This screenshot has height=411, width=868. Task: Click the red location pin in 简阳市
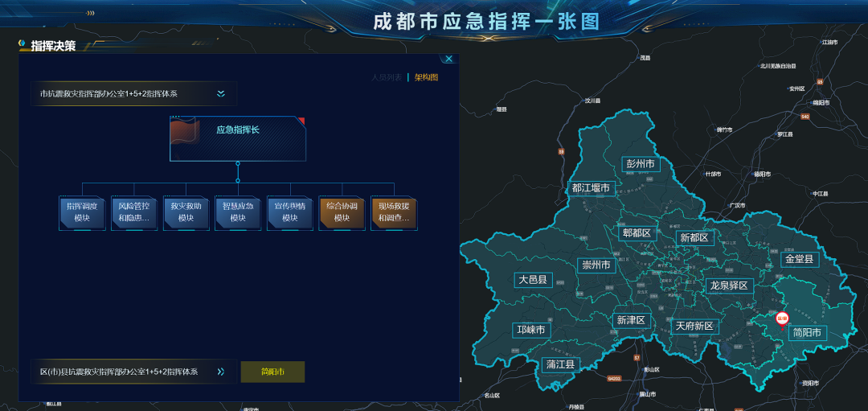click(780, 319)
